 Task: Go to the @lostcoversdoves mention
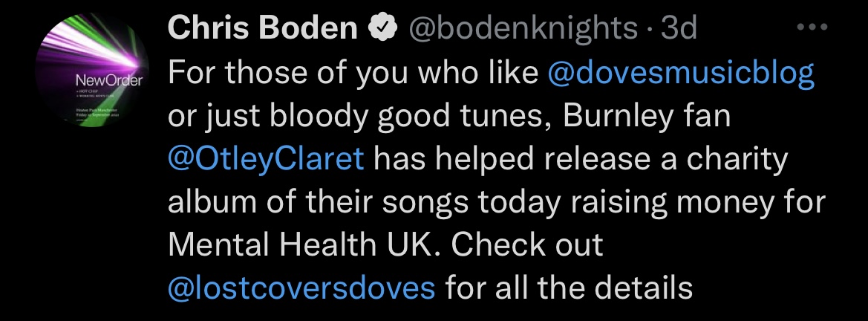(302, 288)
